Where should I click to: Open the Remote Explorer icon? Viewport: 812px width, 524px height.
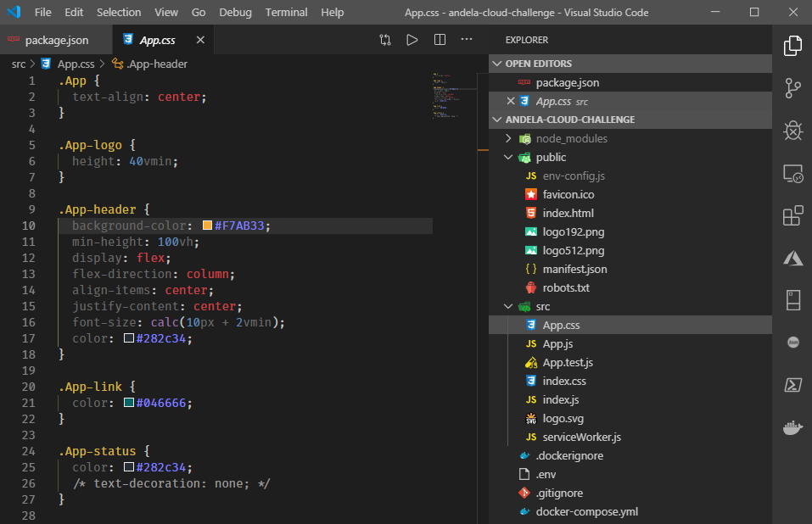[x=792, y=173]
